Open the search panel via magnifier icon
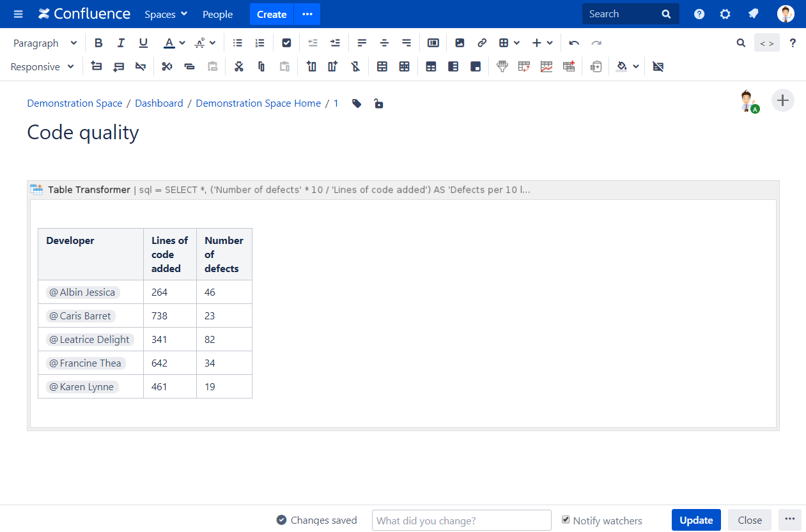Image resolution: width=806 pixels, height=532 pixels. pyautogui.click(x=741, y=42)
